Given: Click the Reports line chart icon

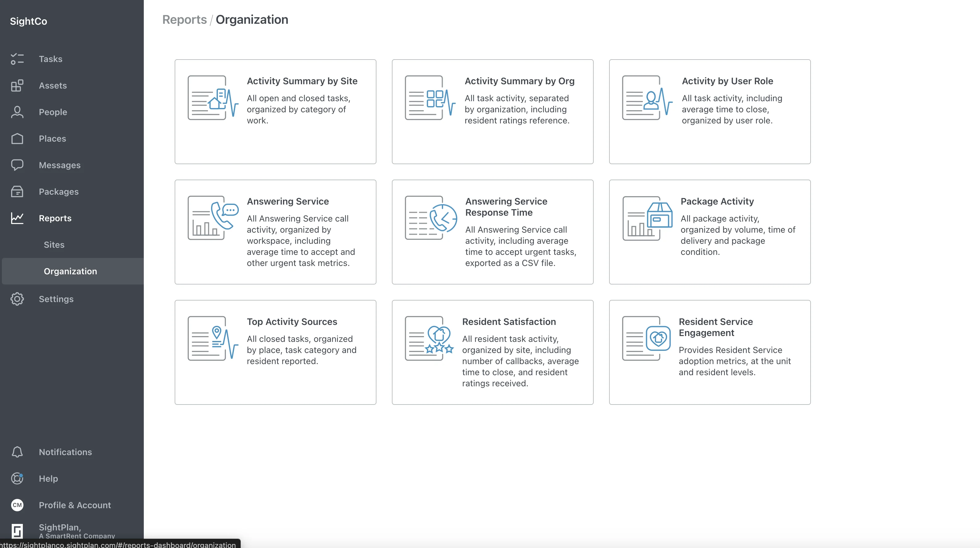Looking at the screenshot, I should (x=17, y=218).
